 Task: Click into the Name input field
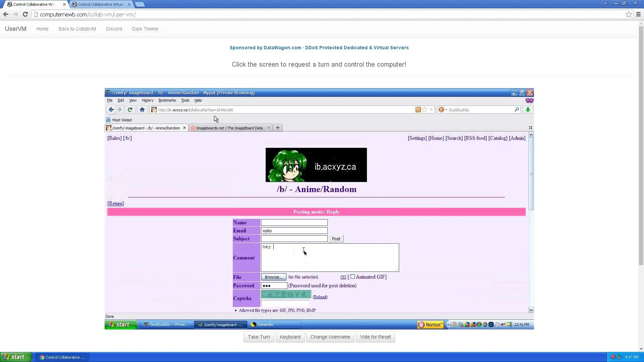point(294,223)
